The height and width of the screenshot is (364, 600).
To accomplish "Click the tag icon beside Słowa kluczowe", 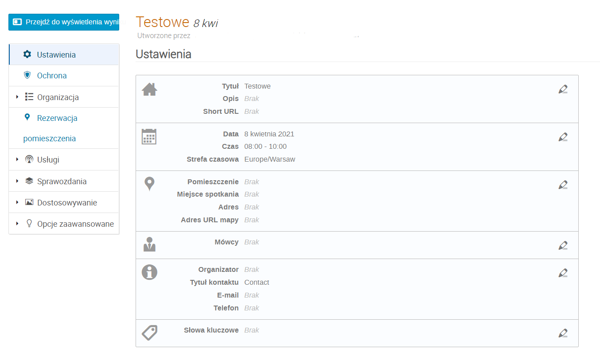I will tap(150, 332).
